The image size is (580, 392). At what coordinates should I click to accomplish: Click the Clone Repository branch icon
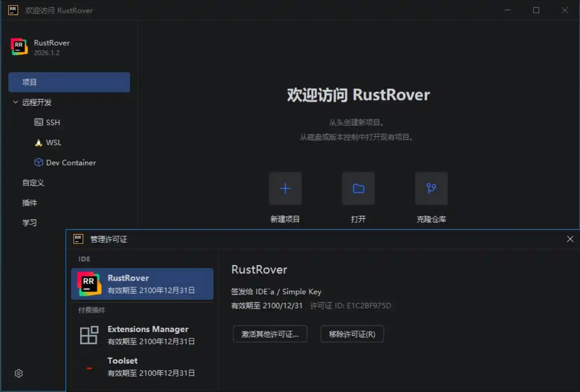tap(431, 188)
